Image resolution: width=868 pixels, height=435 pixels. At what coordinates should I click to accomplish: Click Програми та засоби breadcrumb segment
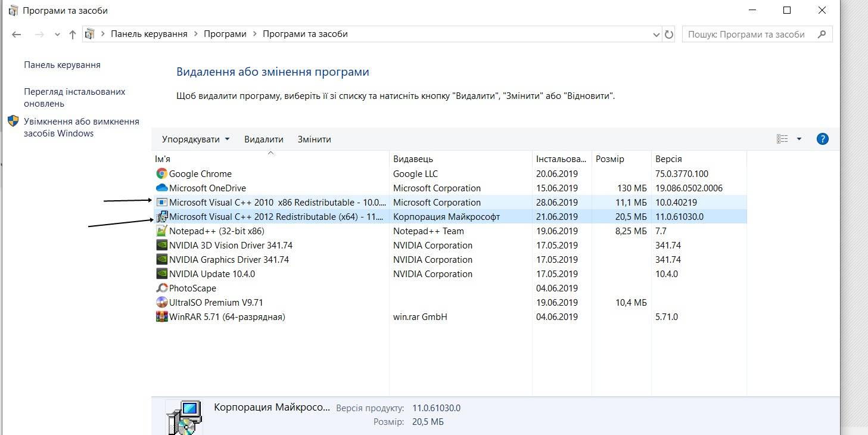click(x=305, y=35)
